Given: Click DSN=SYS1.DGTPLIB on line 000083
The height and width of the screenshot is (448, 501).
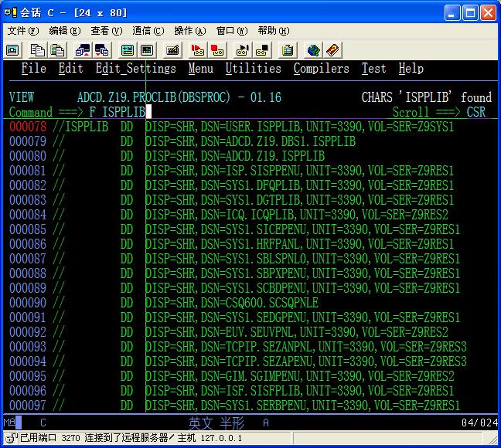Looking at the screenshot, I should [x=250, y=200].
